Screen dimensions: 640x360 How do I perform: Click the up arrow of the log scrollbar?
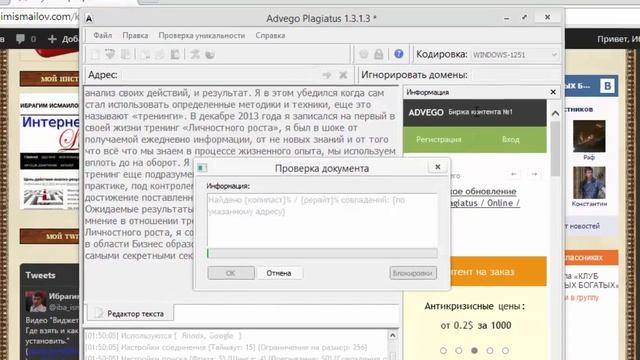tap(392, 336)
